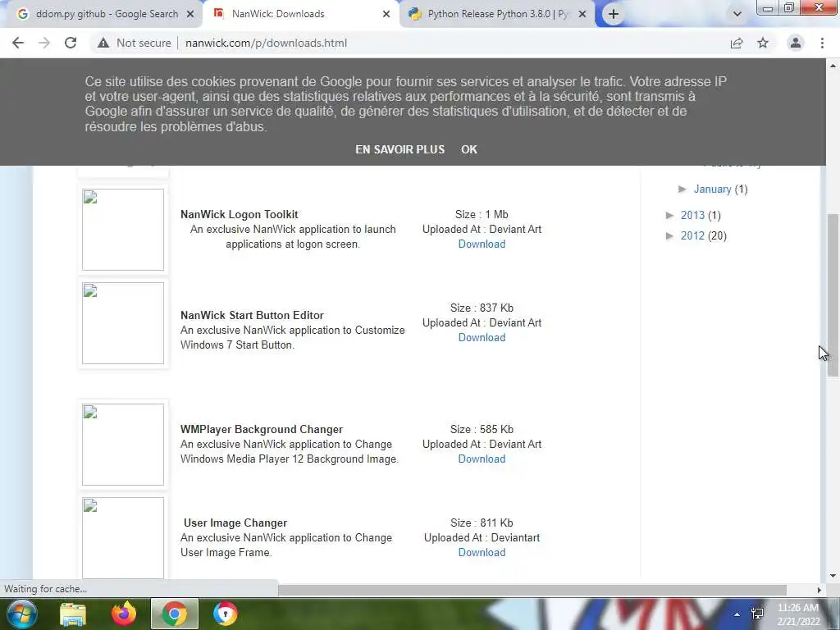Switch to ddom.py github Google Search tab
Viewport: 840px width, 630px height.
(x=101, y=14)
